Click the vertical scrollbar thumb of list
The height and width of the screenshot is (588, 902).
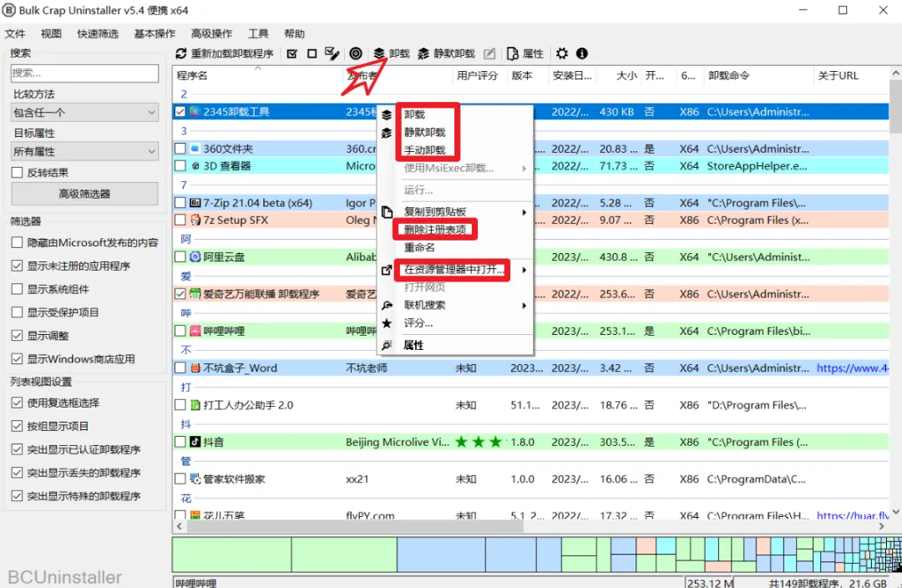(x=895, y=107)
